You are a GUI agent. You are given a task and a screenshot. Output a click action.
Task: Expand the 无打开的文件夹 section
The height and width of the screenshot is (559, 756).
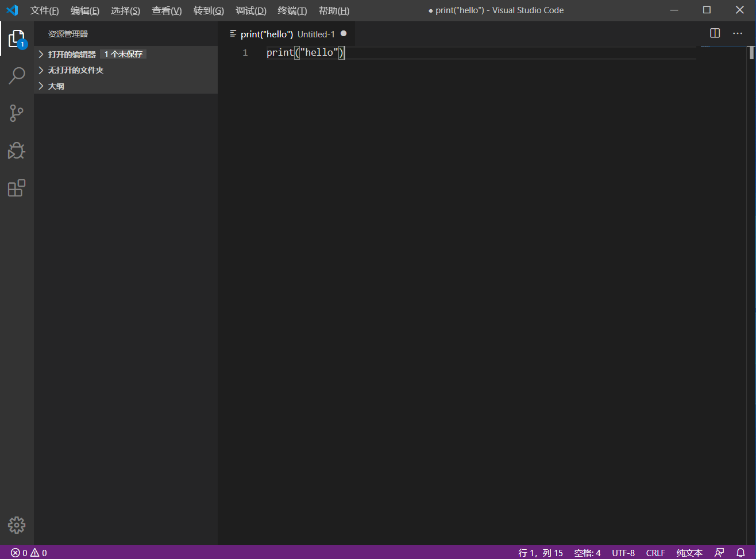click(x=75, y=70)
